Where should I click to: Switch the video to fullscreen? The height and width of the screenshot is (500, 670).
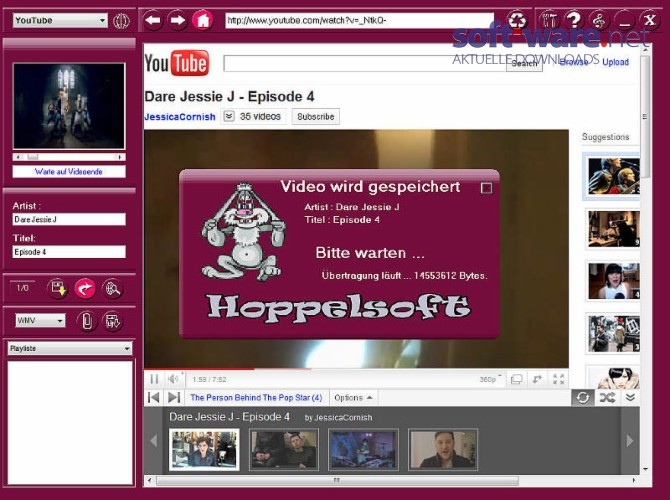(558, 379)
